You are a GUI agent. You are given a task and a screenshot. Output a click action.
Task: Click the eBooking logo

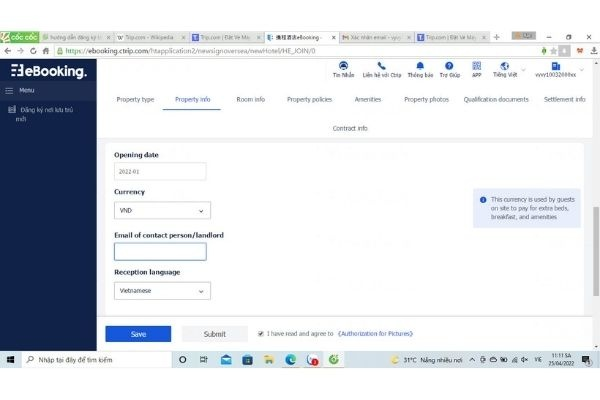(49, 71)
